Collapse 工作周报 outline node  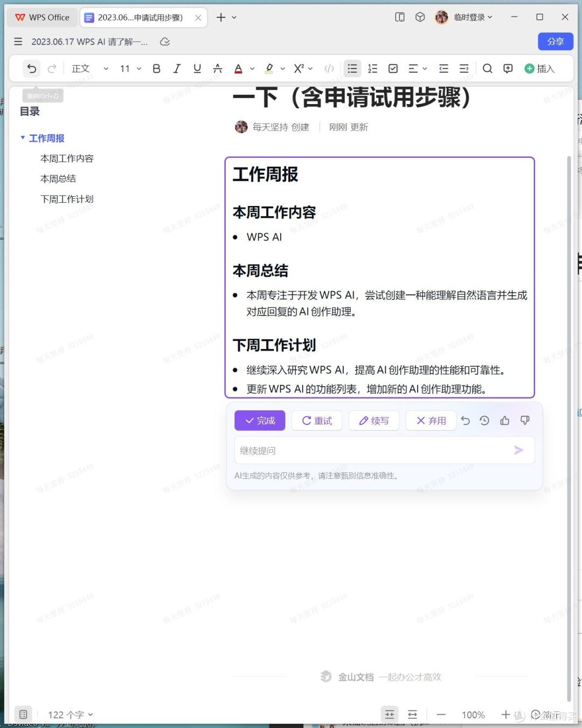(x=23, y=138)
